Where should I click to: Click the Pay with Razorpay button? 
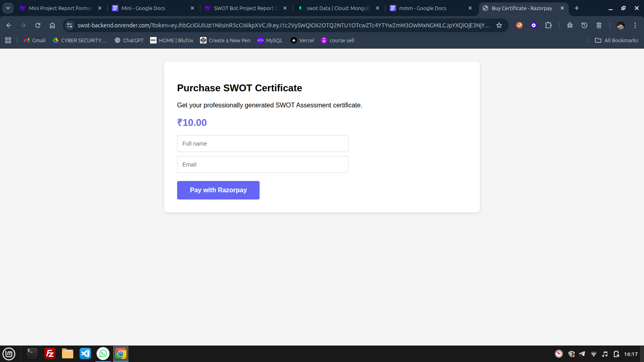(218, 190)
